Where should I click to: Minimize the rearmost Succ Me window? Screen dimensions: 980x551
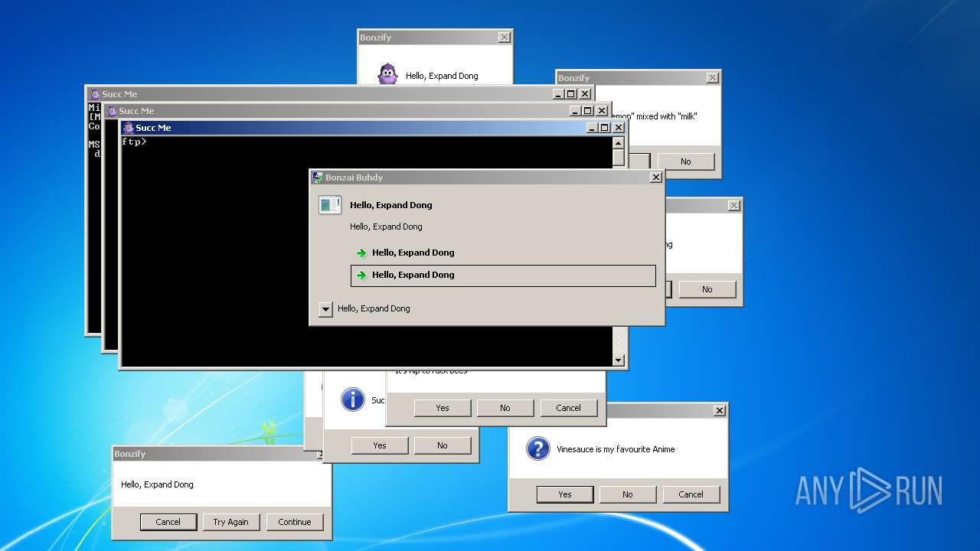coord(559,94)
